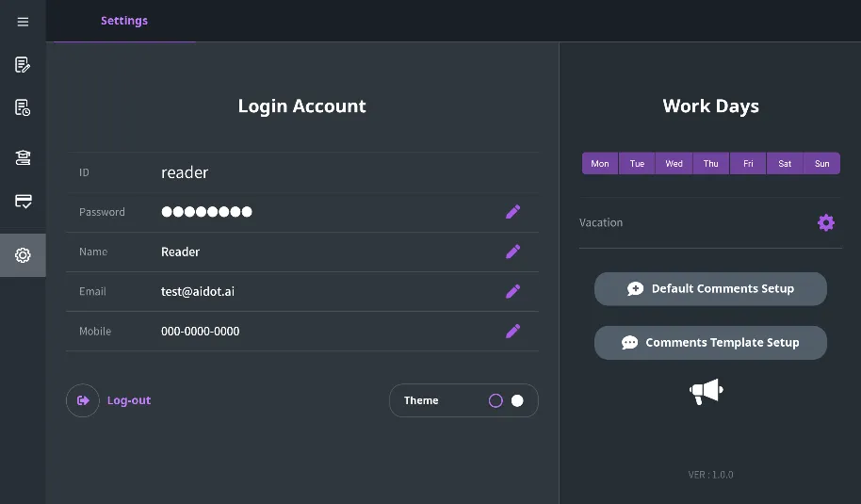Toggle Sun work day

821,164
